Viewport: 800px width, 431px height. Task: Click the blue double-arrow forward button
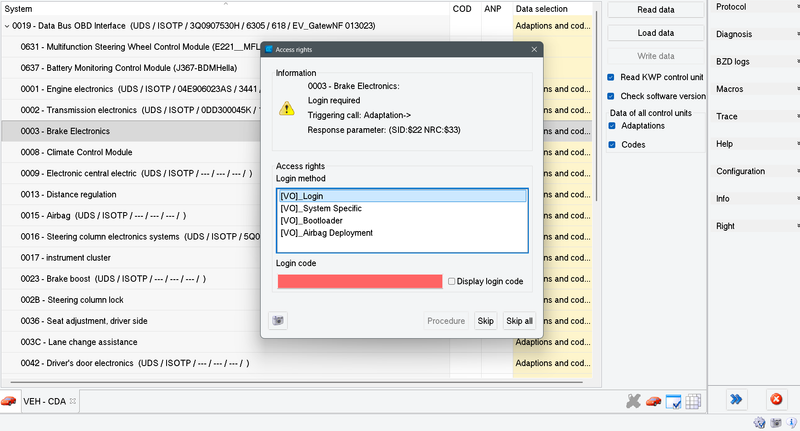pyautogui.click(x=736, y=399)
